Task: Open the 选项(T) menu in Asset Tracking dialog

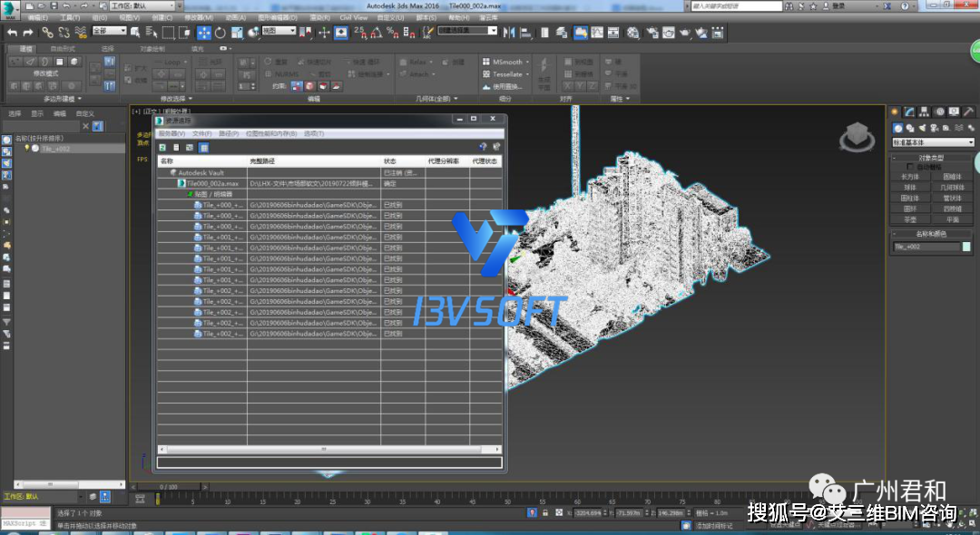Action: (316, 133)
